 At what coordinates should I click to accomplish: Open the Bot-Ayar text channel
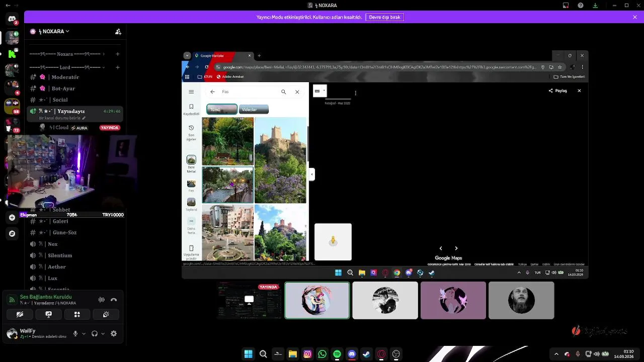tap(75, 88)
